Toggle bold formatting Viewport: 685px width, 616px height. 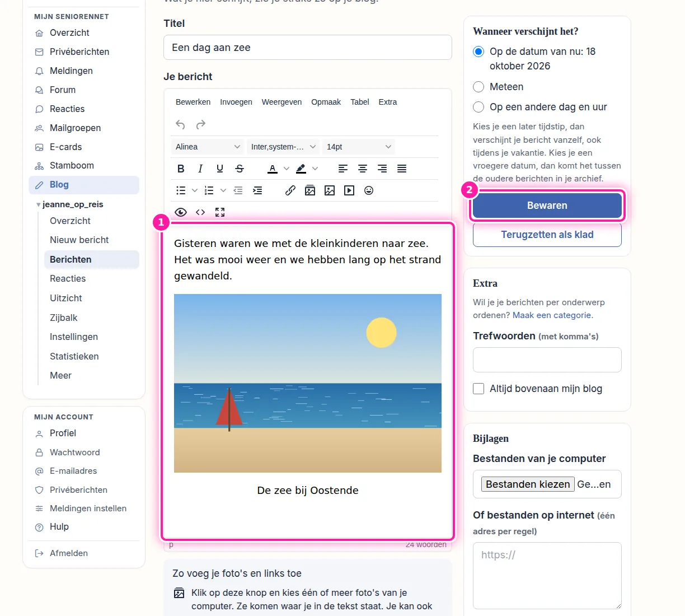click(181, 169)
